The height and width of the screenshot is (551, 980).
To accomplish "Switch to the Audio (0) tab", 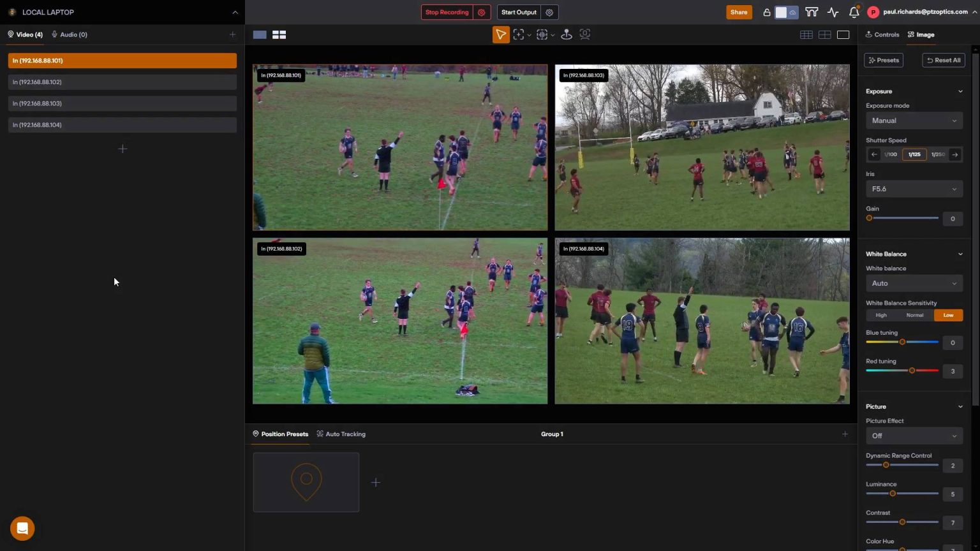I will point(70,34).
